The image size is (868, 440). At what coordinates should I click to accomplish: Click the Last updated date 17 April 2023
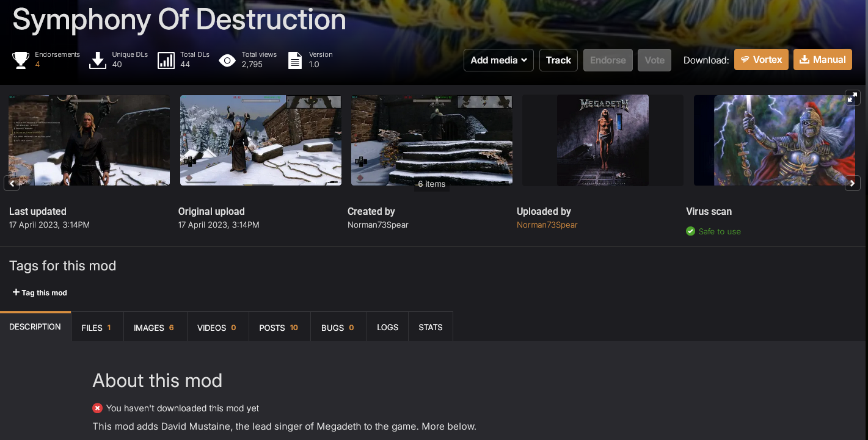[x=49, y=225]
